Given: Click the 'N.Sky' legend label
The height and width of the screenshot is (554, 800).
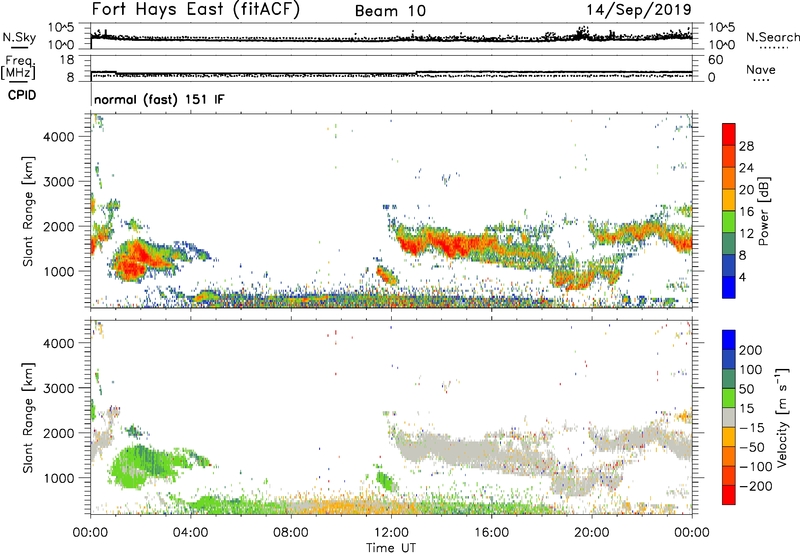Looking at the screenshot, I should [x=19, y=37].
